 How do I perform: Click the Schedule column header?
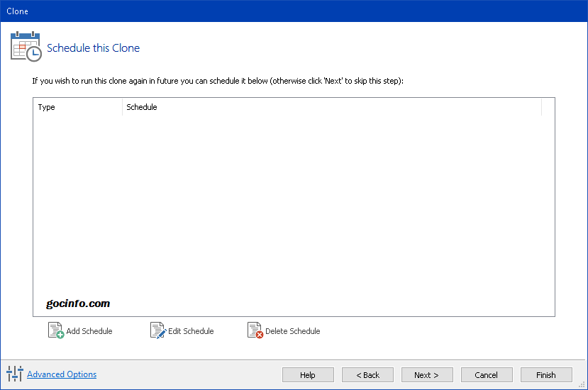331,107
